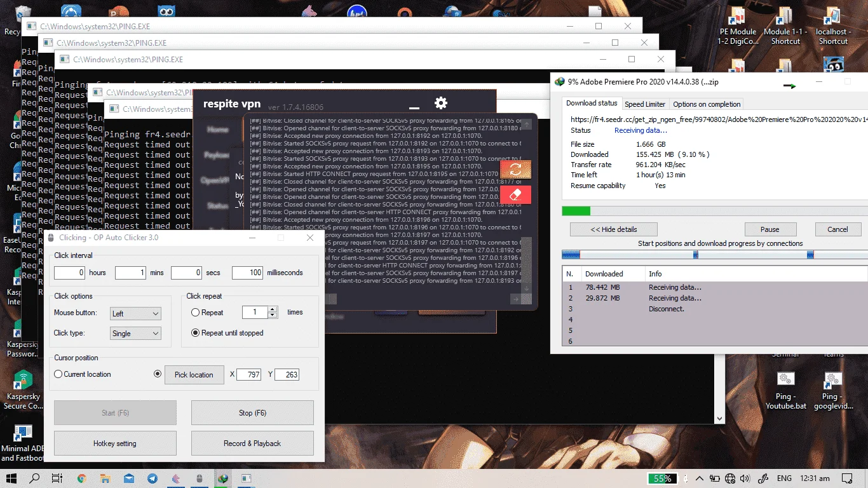Switch to OP Auto Clicker mouse icon on taskbar
The width and height of the screenshot is (868, 488).
[199, 478]
